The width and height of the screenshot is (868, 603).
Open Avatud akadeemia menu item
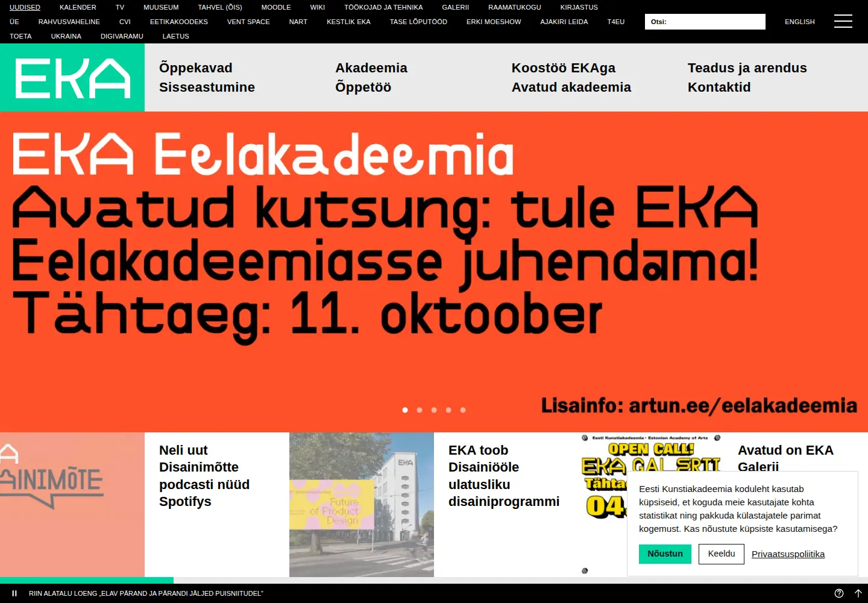coord(571,87)
